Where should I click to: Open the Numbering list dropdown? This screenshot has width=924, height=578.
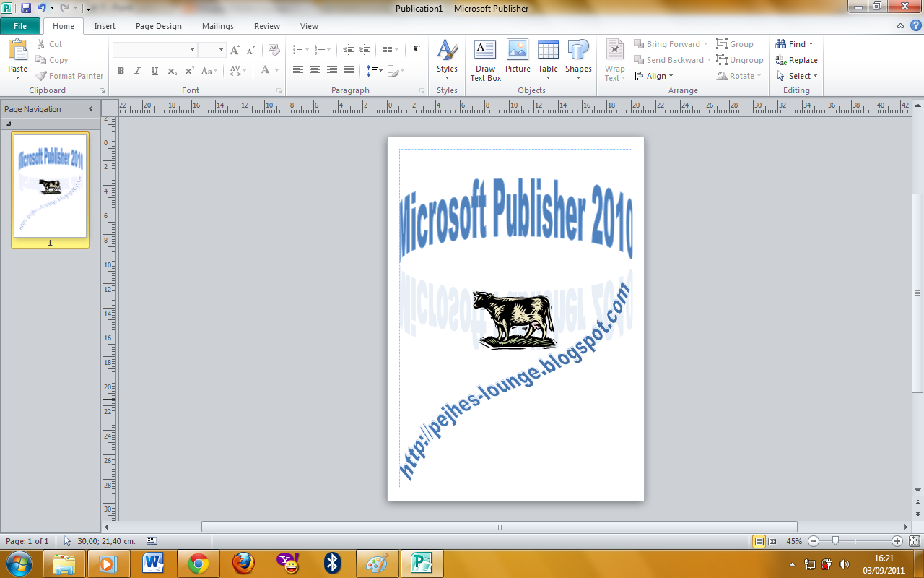323,50
